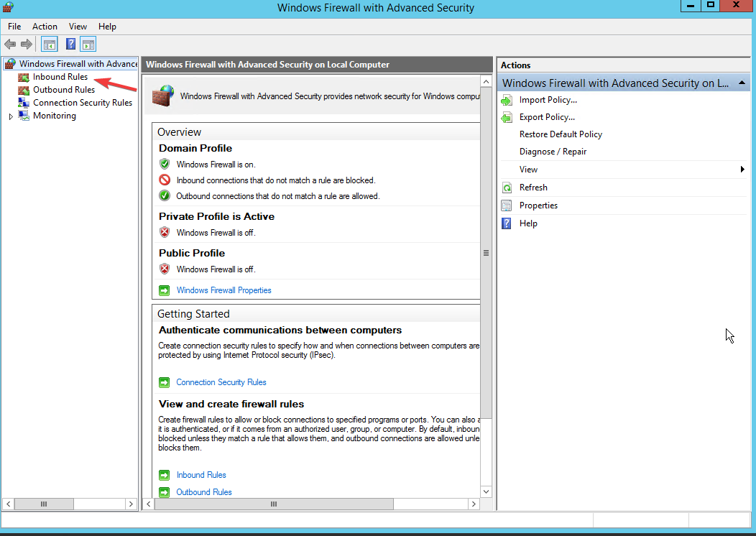Image resolution: width=756 pixels, height=536 pixels.
Task: Click the Help icon in Actions pane
Action: [x=507, y=223]
